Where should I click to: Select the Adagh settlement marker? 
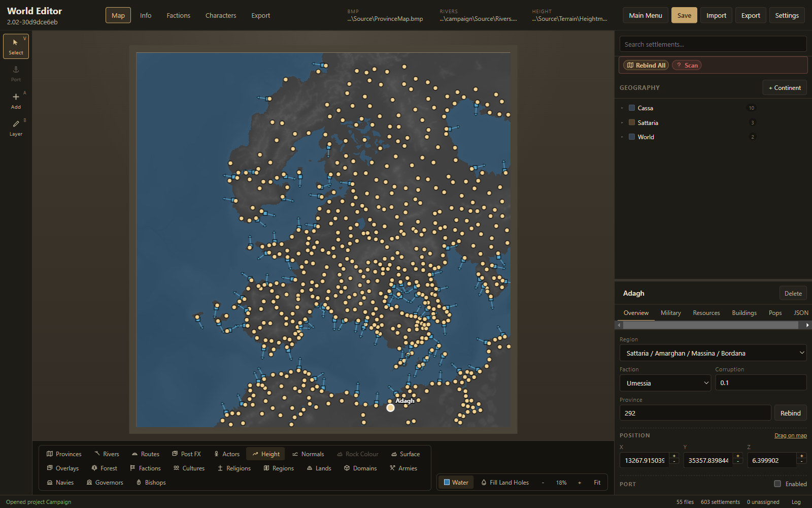click(390, 407)
